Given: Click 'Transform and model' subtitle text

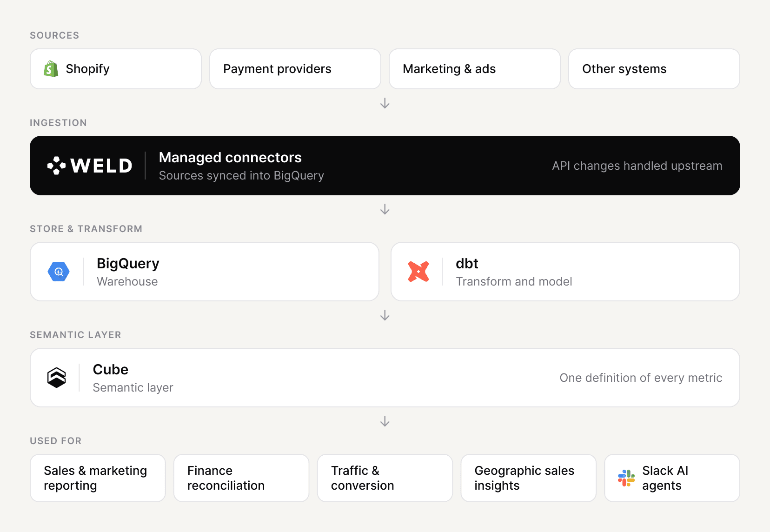Looking at the screenshot, I should tap(514, 281).
